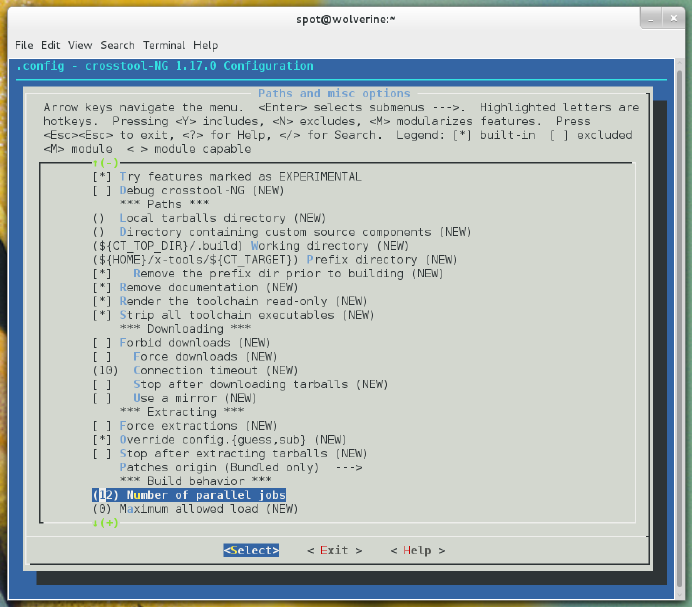Toggle Debug crosstool-NG option
Viewport: 692px width, 607px height.
tap(188, 190)
